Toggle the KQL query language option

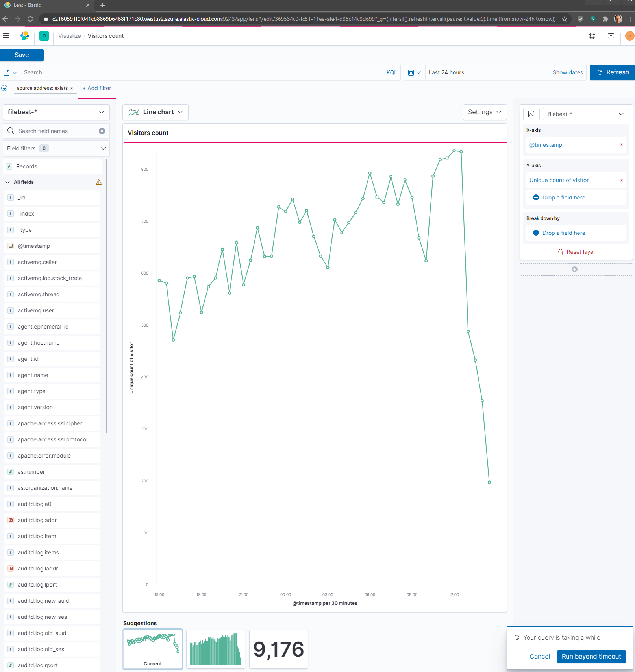point(392,72)
